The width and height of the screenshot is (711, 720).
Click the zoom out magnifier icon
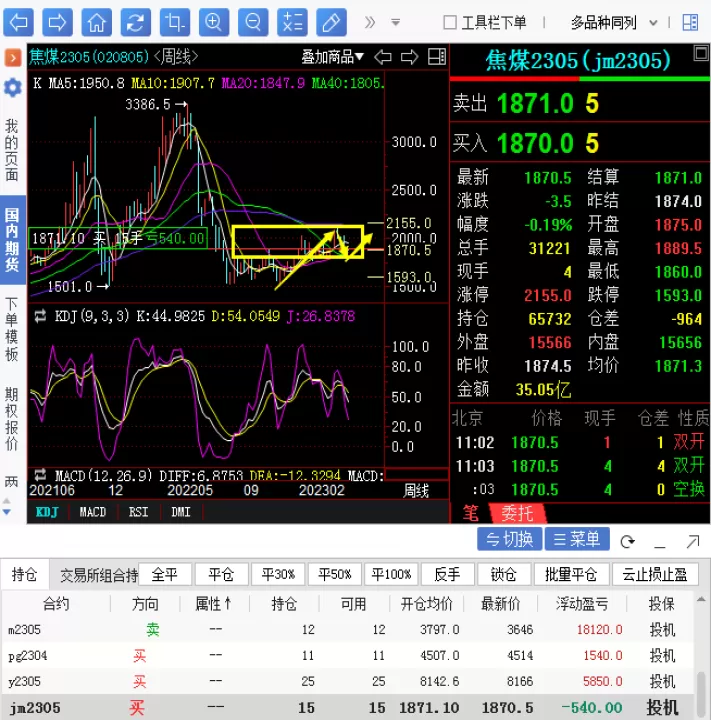[253, 22]
